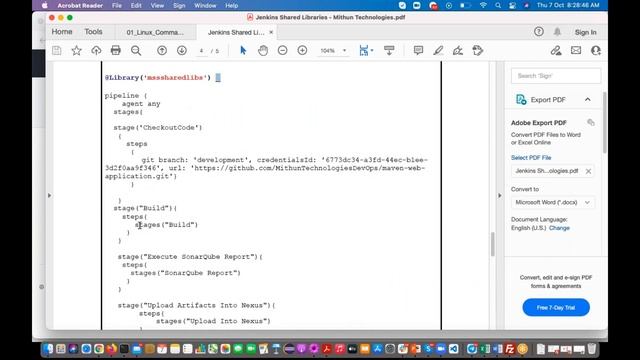Collapse the right tools pane arrow
The image size is (640, 360).
point(500,196)
